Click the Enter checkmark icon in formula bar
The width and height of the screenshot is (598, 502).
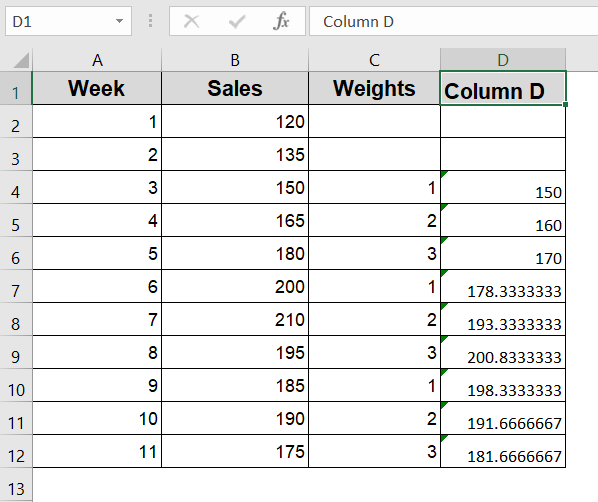click(237, 21)
